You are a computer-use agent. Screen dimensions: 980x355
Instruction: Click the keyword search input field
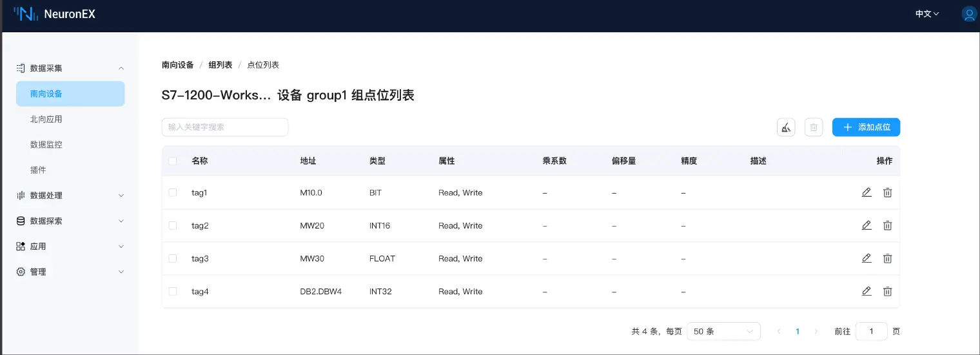tap(224, 127)
